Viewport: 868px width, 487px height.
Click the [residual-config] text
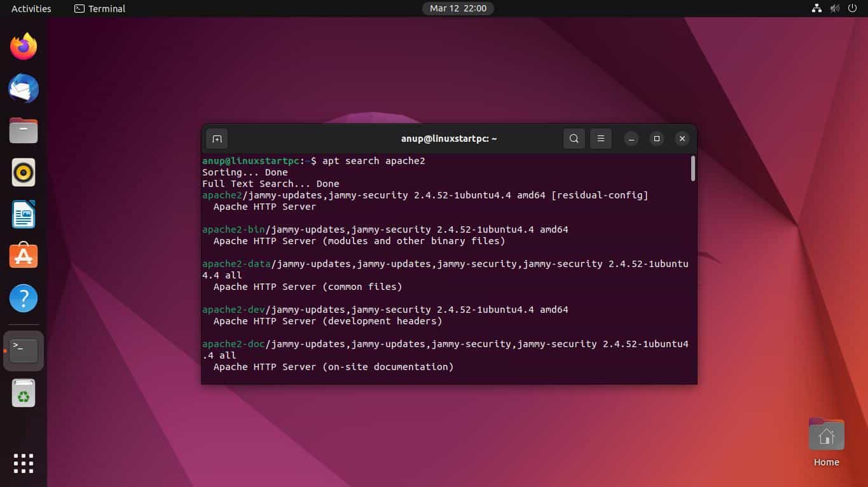(x=600, y=195)
